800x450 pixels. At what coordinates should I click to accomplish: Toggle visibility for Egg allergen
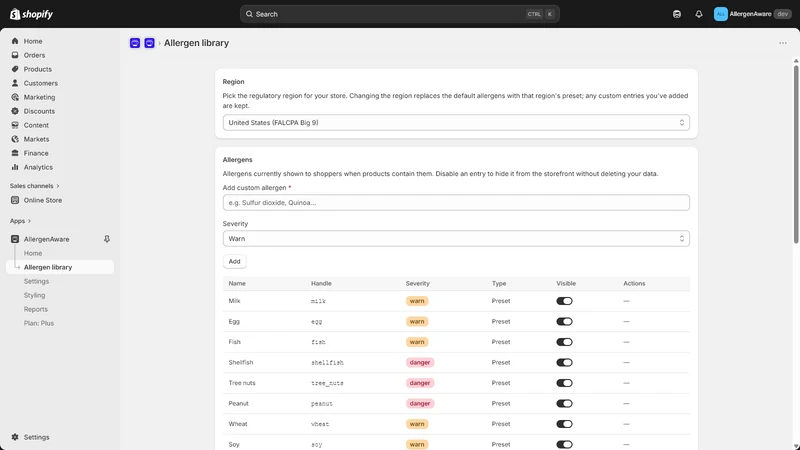(x=564, y=321)
